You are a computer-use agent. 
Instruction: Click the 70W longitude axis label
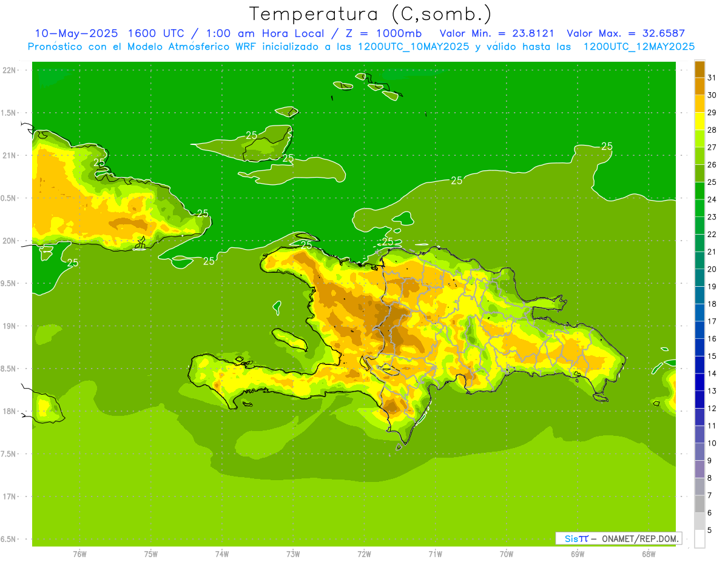[507, 554]
